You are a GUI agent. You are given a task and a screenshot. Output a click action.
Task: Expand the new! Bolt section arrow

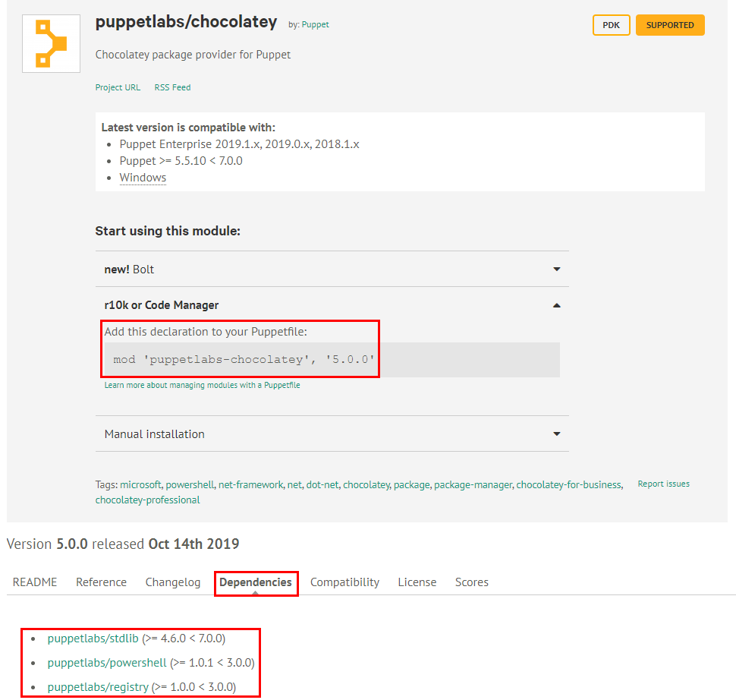[557, 270]
